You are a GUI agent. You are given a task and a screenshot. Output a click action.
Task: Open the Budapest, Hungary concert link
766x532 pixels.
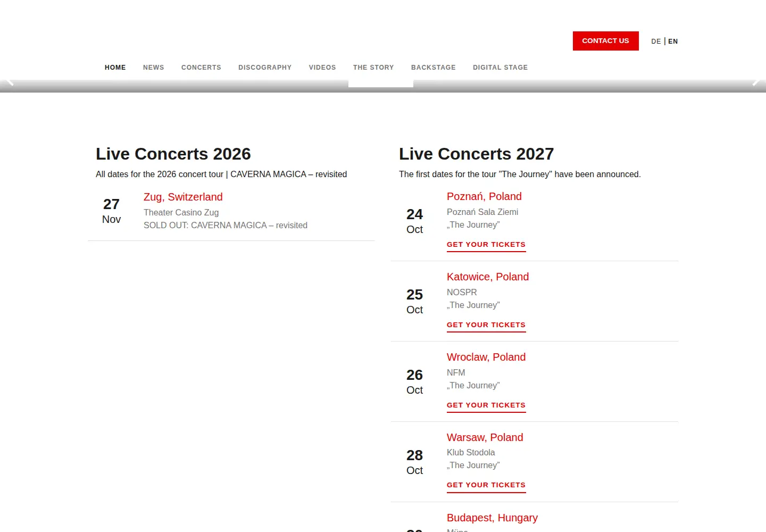492,518
